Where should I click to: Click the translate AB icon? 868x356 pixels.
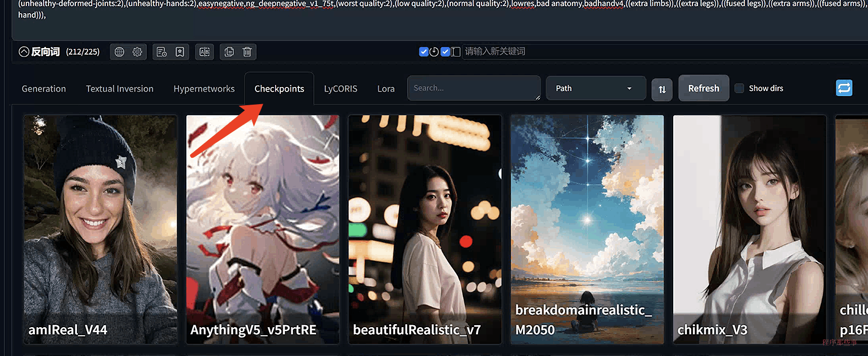[204, 52]
